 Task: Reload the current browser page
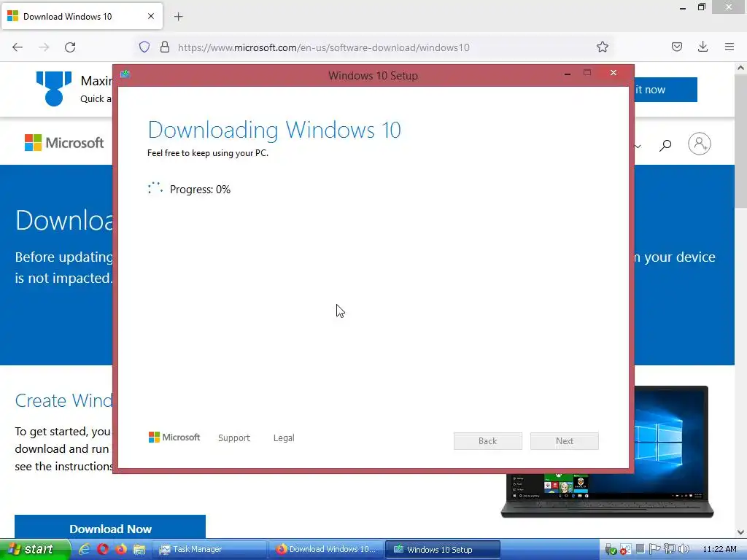click(x=70, y=47)
